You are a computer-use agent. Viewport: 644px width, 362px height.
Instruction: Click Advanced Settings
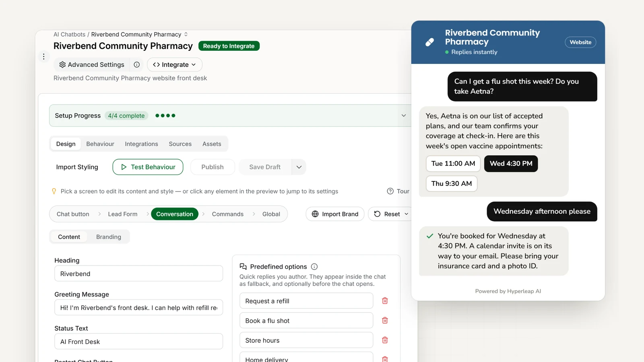(92, 65)
